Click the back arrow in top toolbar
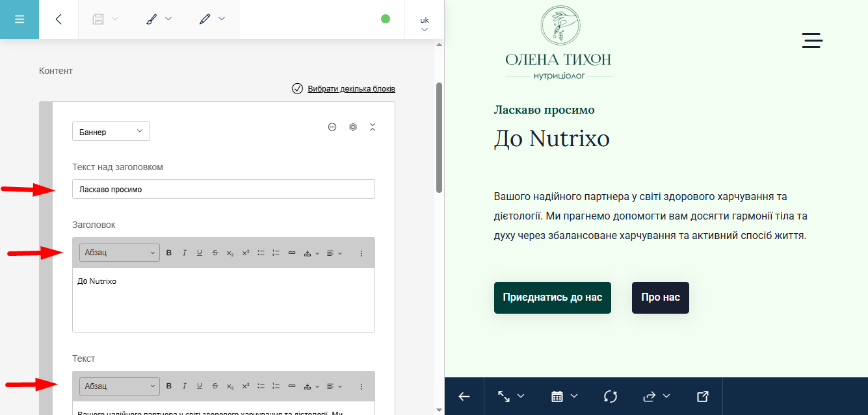This screenshot has width=868, height=415. 59,19
